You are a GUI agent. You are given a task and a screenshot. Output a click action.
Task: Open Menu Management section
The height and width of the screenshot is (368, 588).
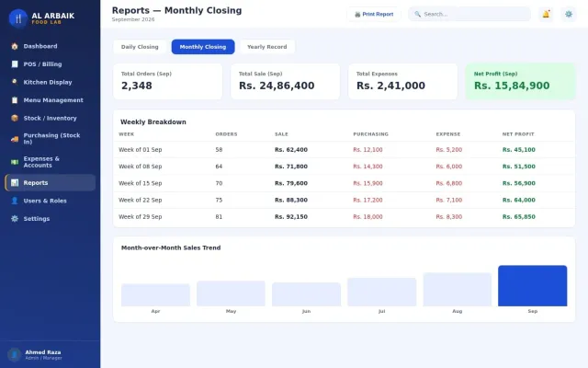coord(51,100)
